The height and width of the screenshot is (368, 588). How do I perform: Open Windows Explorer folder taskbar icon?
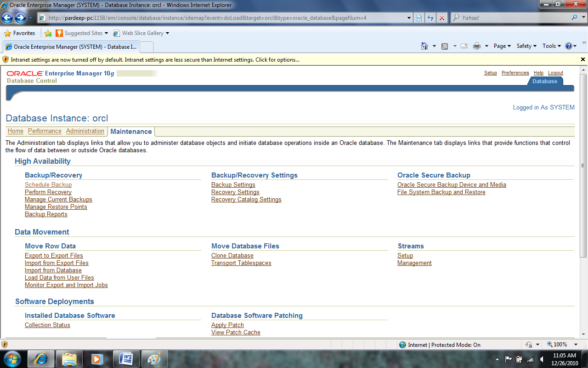[69, 359]
